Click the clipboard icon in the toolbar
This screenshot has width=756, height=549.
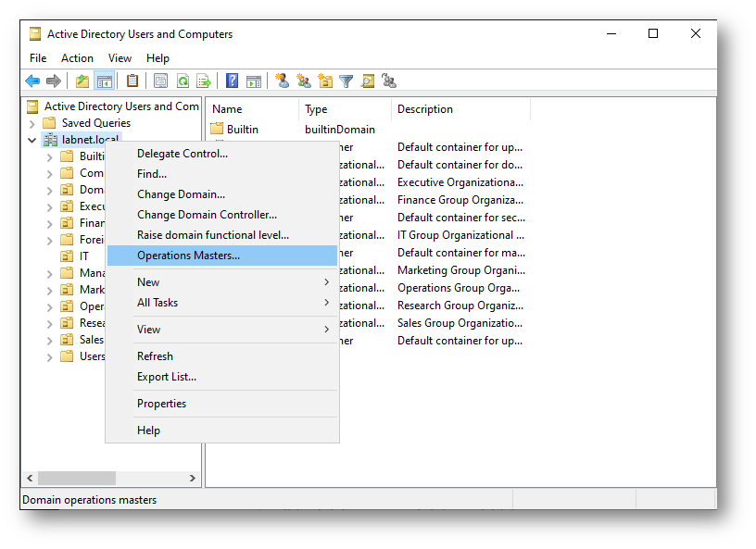point(132,81)
